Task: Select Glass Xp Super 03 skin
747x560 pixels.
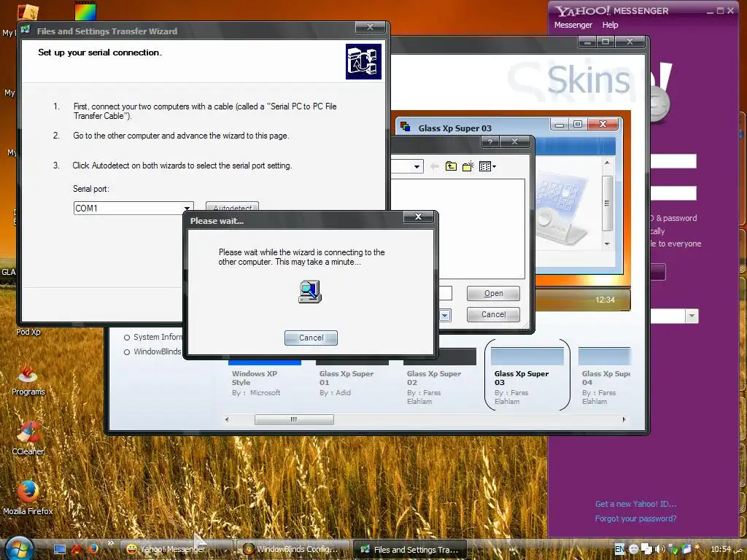Action: 527,376
